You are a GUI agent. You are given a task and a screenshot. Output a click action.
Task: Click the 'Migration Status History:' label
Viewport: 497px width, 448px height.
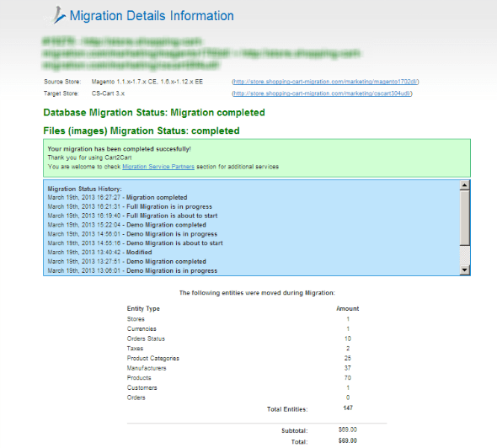[x=84, y=189]
